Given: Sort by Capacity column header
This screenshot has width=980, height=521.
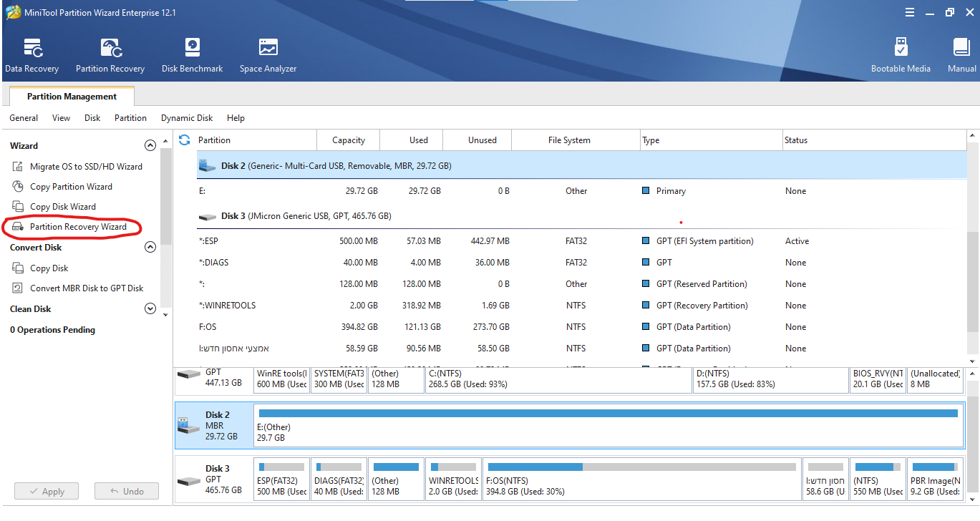Looking at the screenshot, I should tap(349, 140).
